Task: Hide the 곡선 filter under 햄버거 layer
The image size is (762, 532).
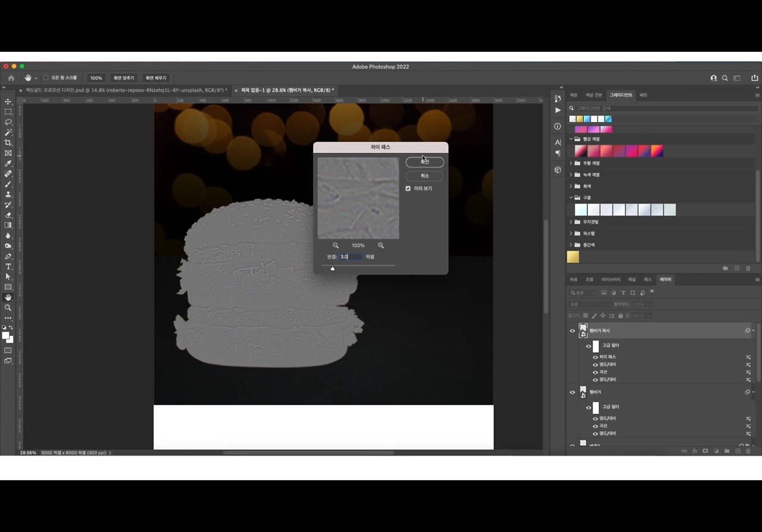Action: (x=595, y=426)
